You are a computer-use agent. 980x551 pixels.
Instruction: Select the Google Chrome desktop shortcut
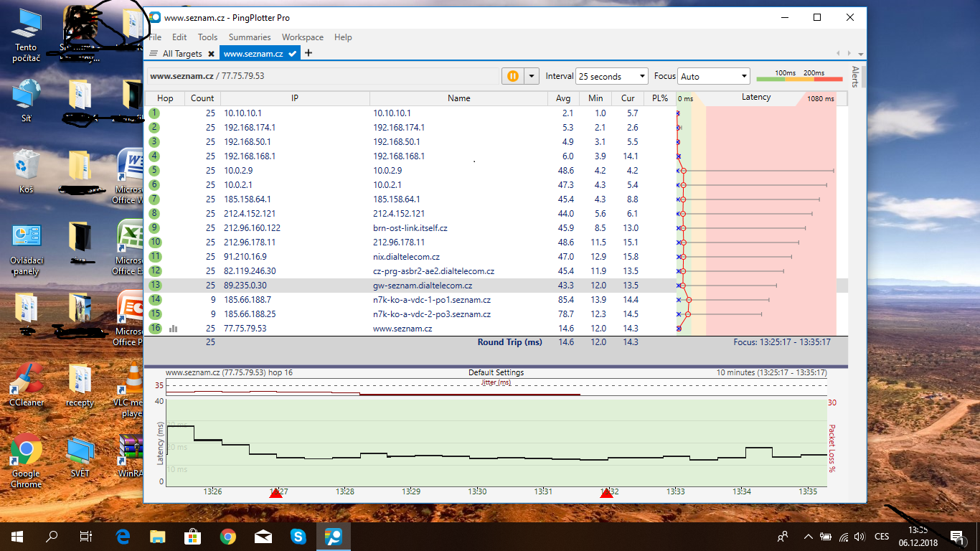26,461
